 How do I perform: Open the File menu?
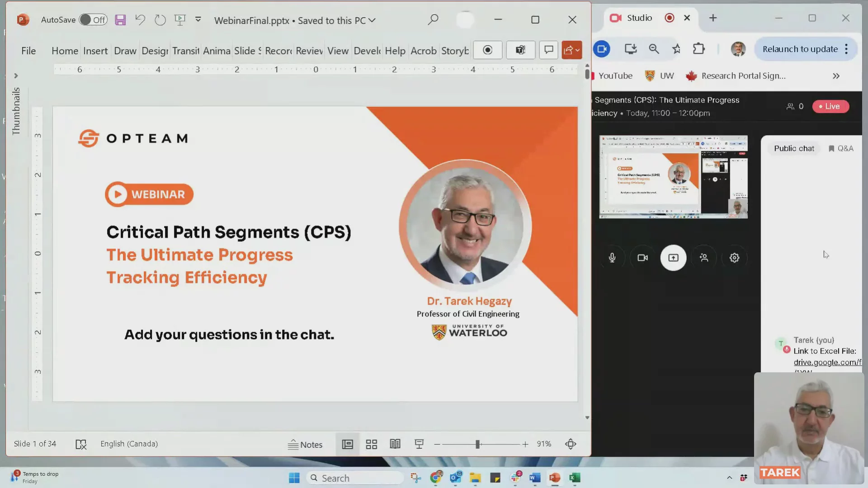28,51
